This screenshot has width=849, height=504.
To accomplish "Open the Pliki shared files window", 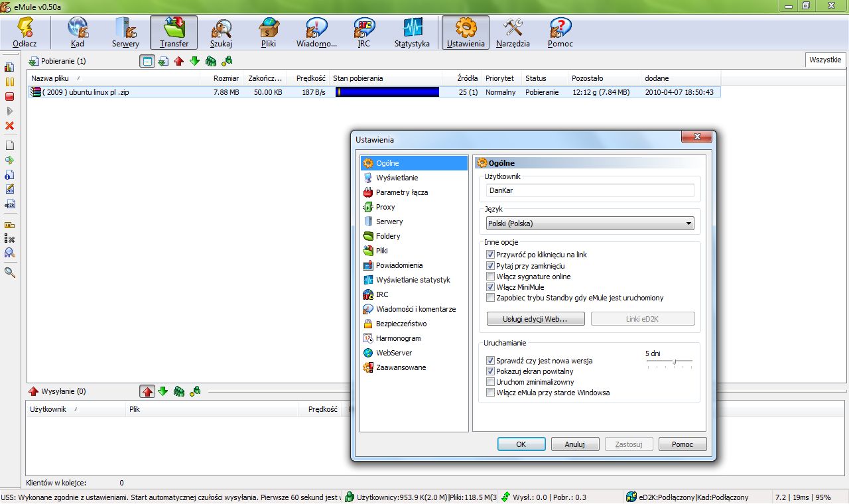I will [269, 32].
